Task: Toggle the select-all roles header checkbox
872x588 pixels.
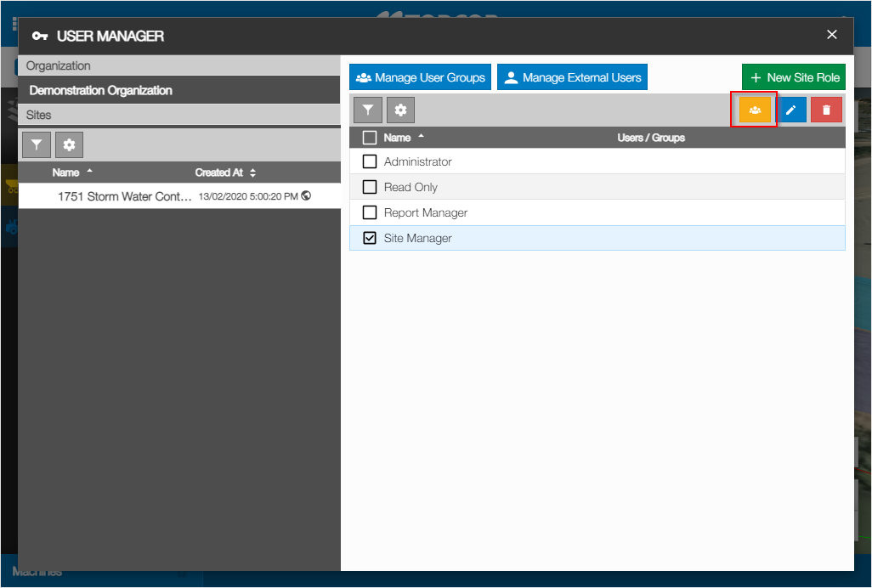Action: point(370,138)
